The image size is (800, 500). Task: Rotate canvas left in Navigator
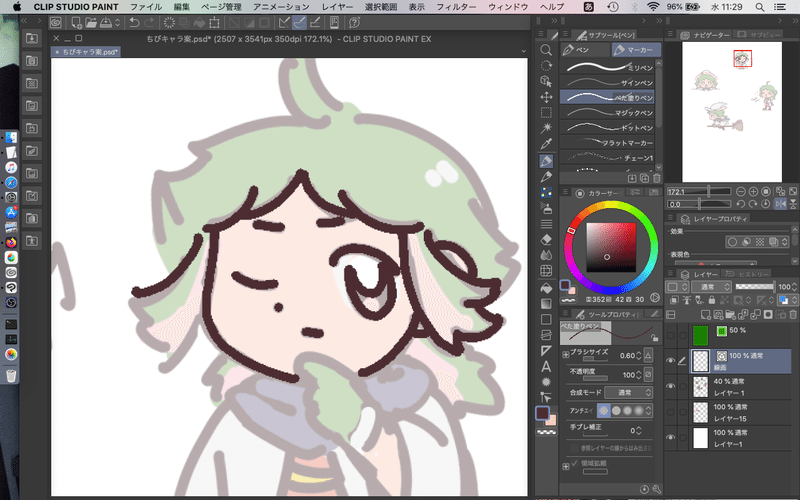click(x=741, y=204)
